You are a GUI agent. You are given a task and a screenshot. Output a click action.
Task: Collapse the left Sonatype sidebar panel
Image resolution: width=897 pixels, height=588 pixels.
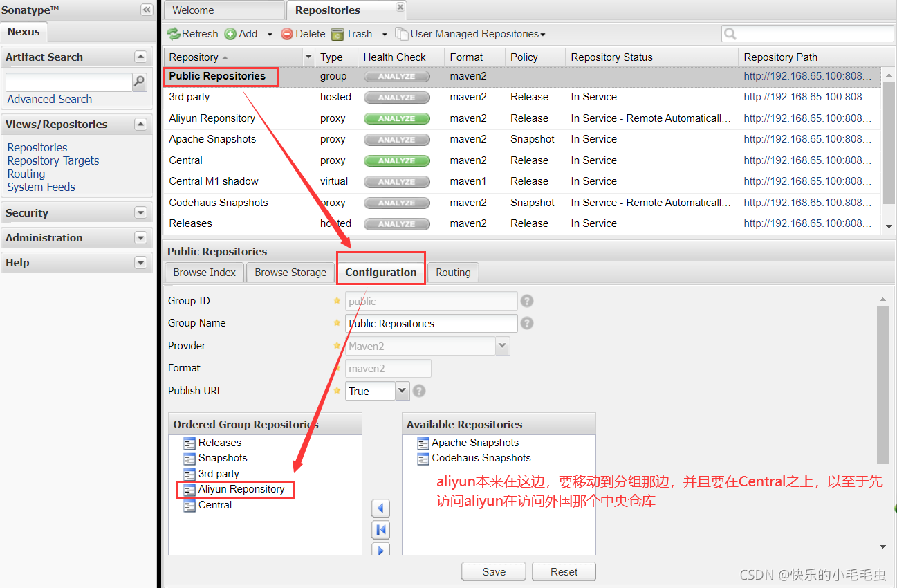click(x=147, y=10)
